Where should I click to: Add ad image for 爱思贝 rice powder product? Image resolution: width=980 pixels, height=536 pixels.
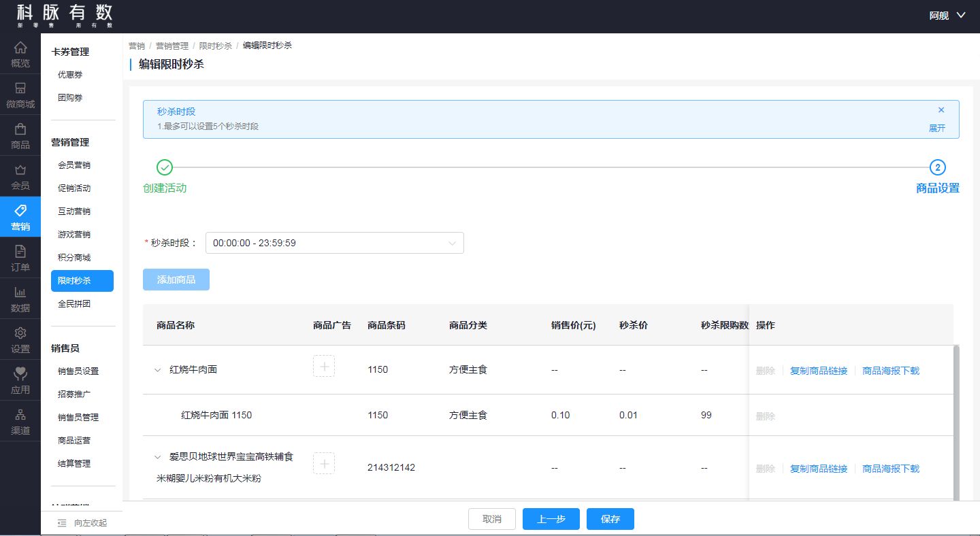[x=324, y=463]
